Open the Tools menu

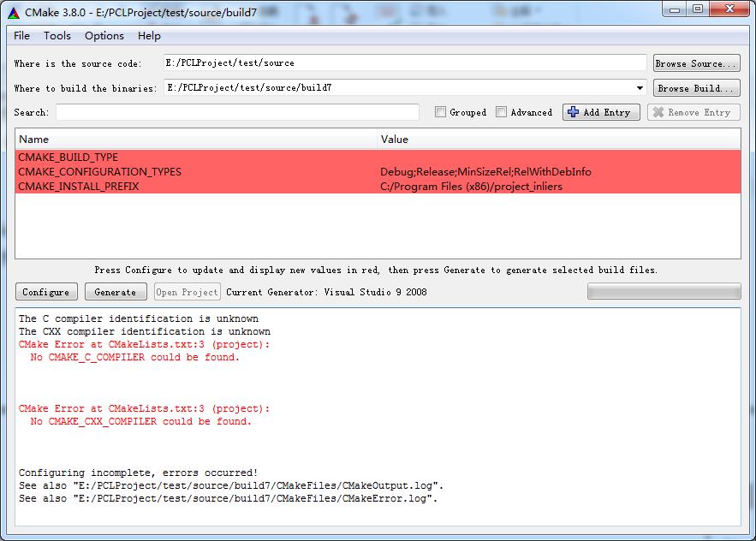(57, 36)
